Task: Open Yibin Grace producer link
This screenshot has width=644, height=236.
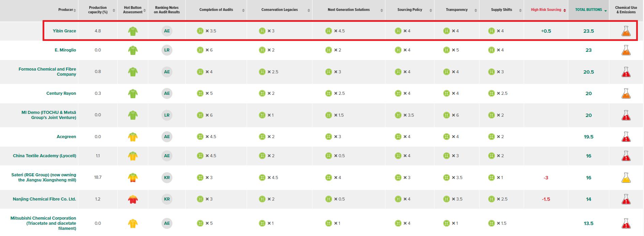Action: pyautogui.click(x=64, y=31)
